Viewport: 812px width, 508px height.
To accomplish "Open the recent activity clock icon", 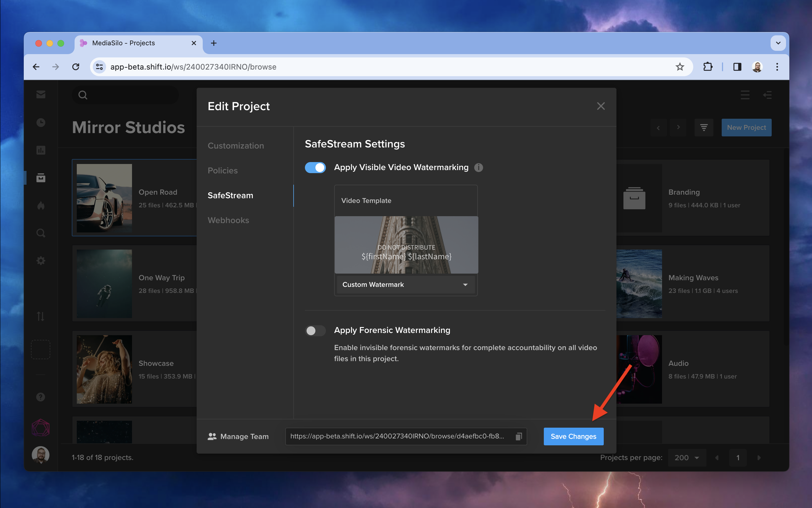I will coord(41,122).
